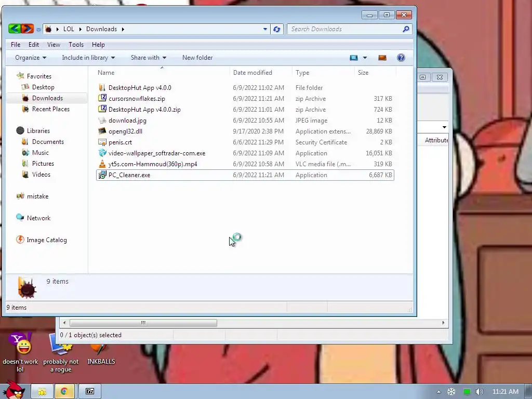This screenshot has height=399, width=532.
Task: Click the Chrome taskbar button
Action: click(x=64, y=392)
